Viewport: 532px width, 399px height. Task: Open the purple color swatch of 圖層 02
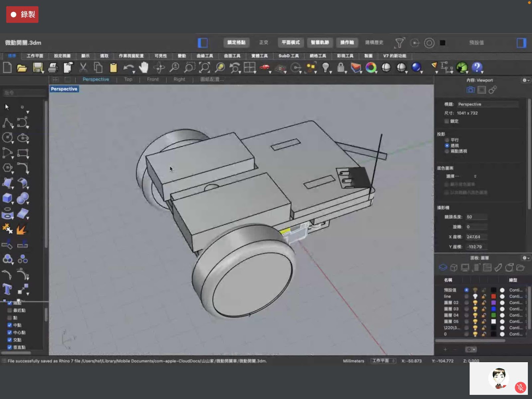(x=494, y=303)
